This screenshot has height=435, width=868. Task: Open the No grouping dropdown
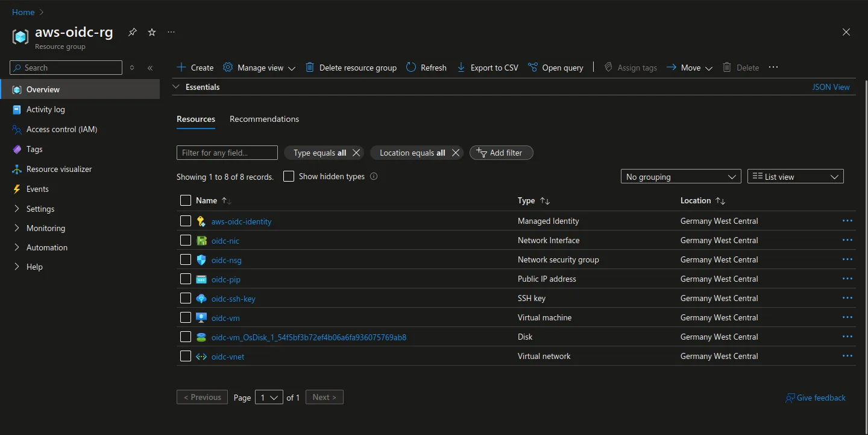click(x=681, y=177)
